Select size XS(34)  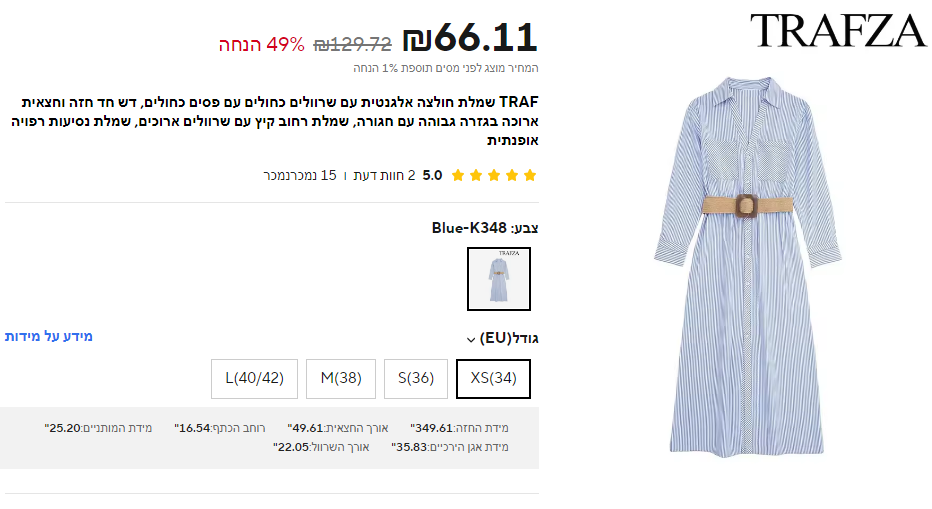click(x=493, y=379)
